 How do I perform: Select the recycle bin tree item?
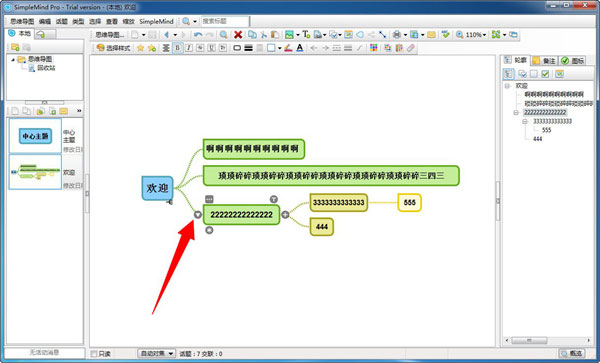coord(42,68)
